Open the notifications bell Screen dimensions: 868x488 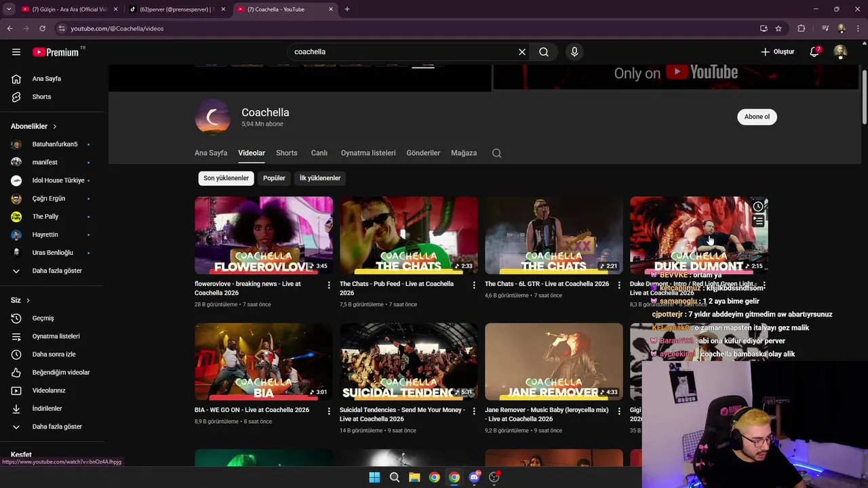(814, 52)
